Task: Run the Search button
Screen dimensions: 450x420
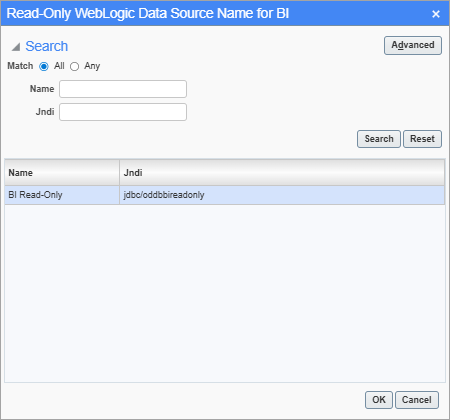Action: (379, 139)
